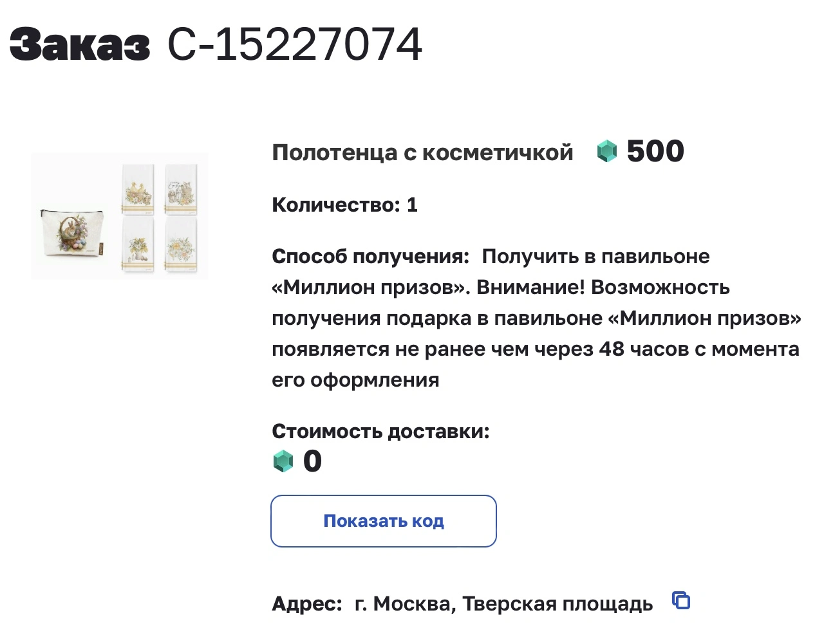
Task: Click the Заказ heading
Action: [80, 44]
